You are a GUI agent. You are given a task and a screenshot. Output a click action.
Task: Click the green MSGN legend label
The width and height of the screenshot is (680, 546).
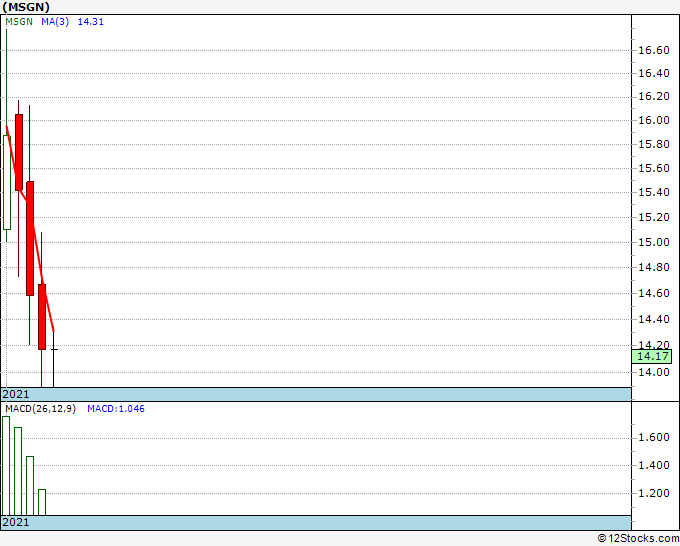click(x=19, y=22)
